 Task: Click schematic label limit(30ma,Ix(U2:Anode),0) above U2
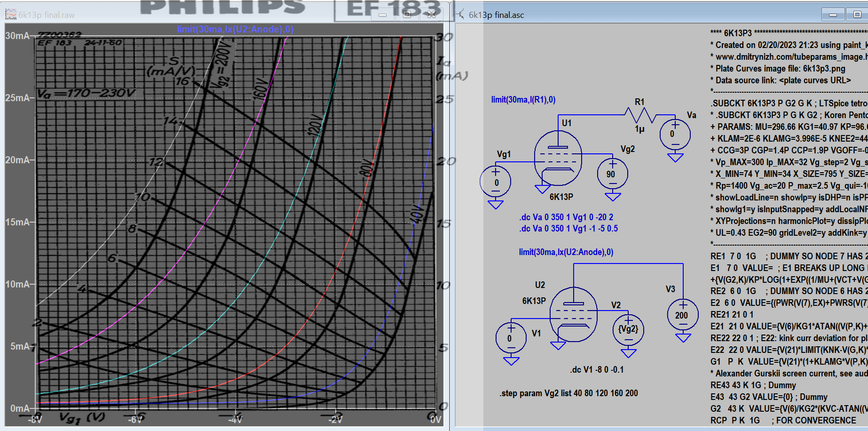click(x=566, y=252)
